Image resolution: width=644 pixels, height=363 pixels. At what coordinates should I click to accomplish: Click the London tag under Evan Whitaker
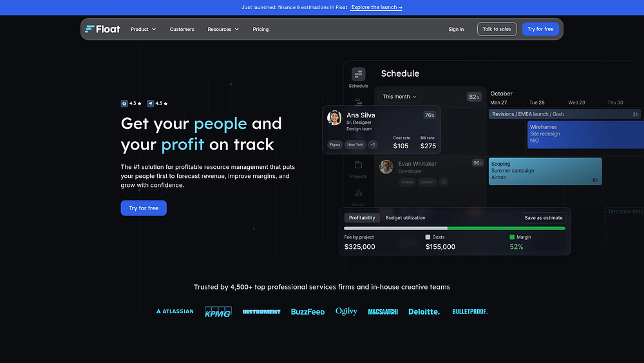click(427, 182)
